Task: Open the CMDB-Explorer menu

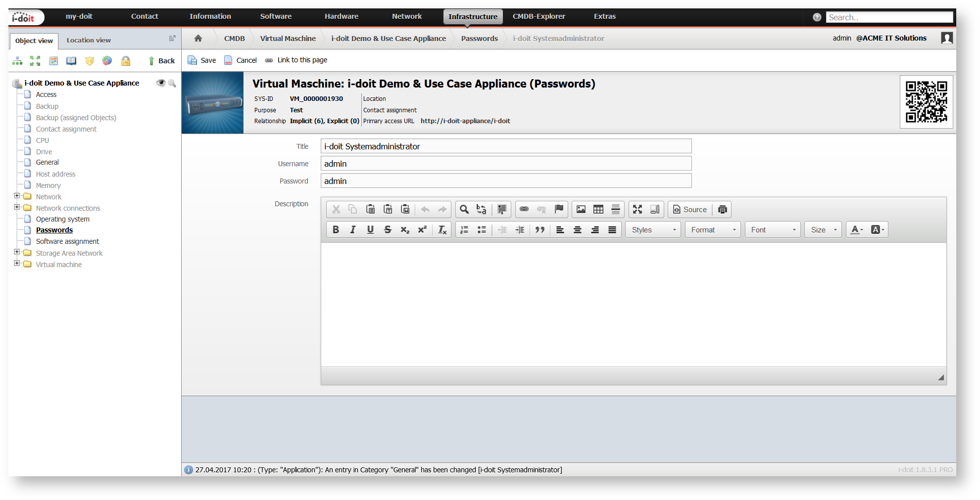Action: click(x=539, y=16)
